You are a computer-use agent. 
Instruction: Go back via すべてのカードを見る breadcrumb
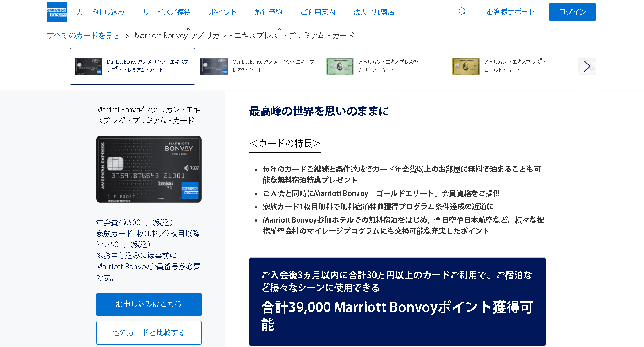tap(83, 35)
